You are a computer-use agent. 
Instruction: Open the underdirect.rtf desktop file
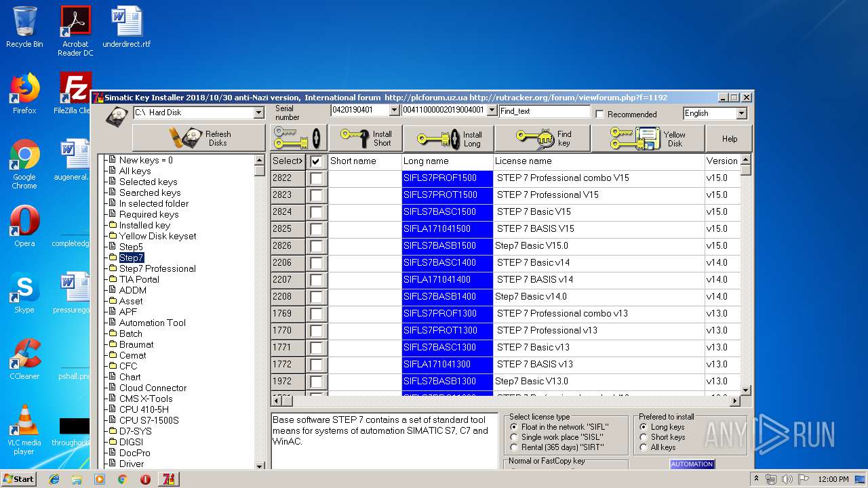[127, 27]
